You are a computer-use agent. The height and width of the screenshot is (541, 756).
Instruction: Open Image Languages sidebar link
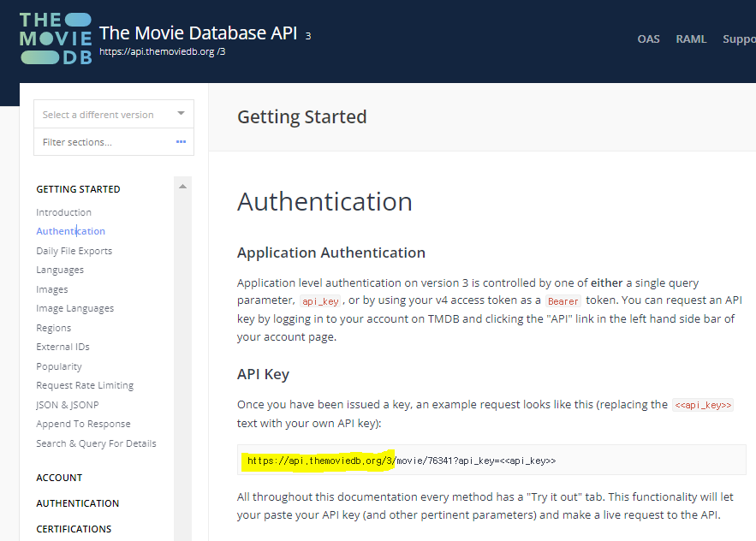[75, 308]
